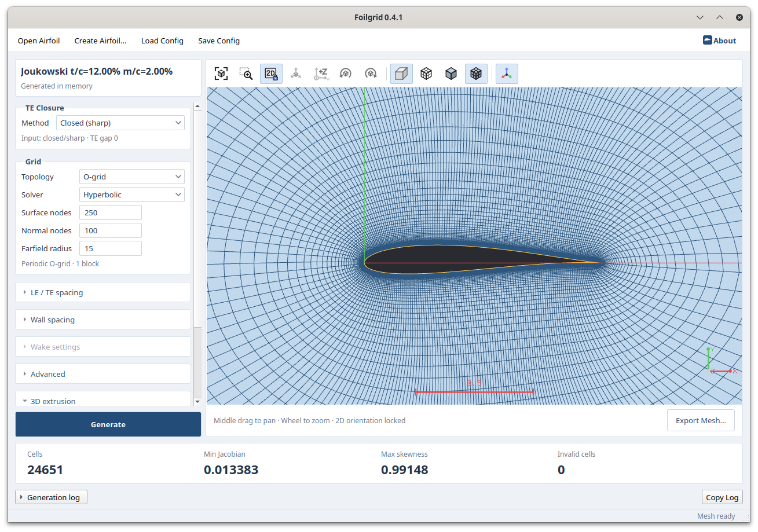This screenshot has width=758, height=532.
Task: Switch to solid shaded cube display
Action: pos(451,74)
